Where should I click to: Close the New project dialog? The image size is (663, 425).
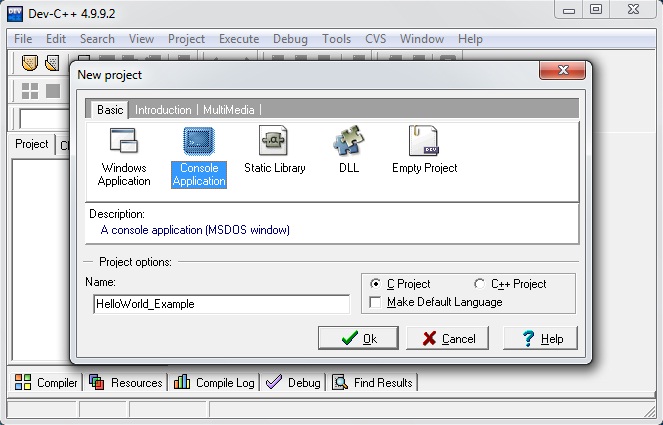pos(562,70)
